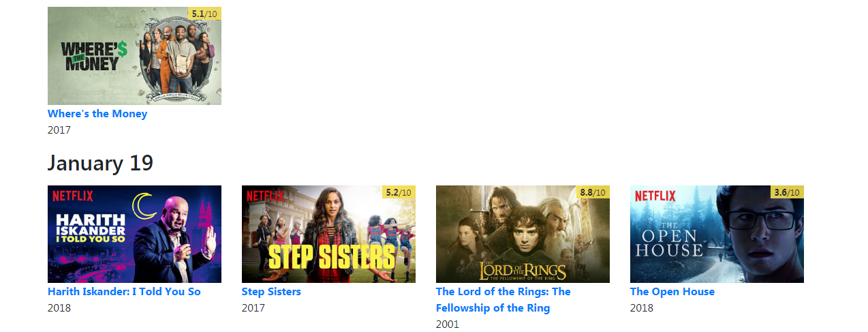The width and height of the screenshot is (868, 332).
Task: Click Netflix logo on The Open House poster
Action: (x=655, y=196)
